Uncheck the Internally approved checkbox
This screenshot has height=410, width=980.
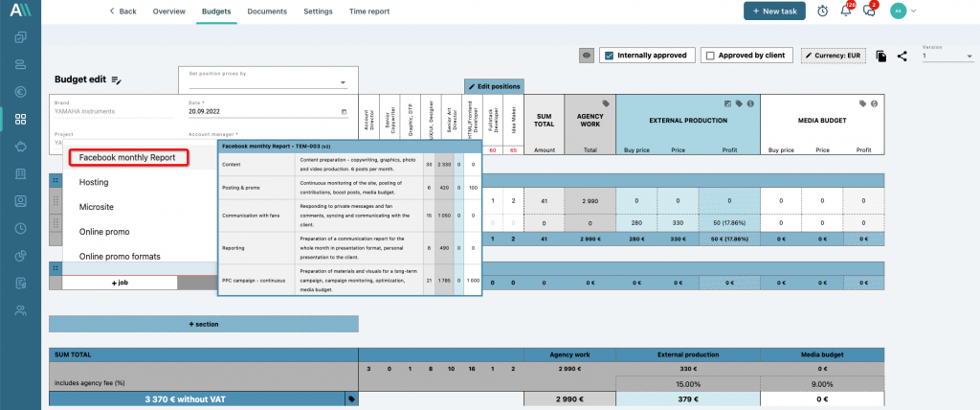pos(609,56)
